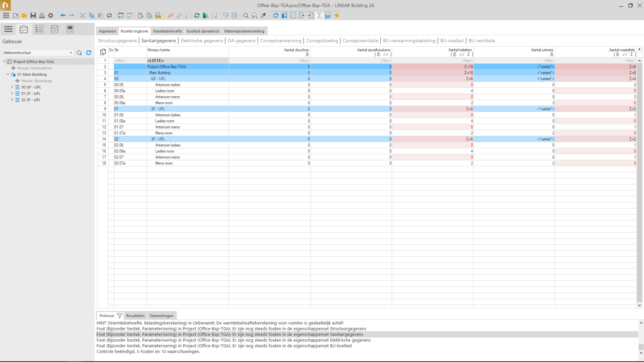Click the copy table icon in grid header
Image resolution: width=644 pixels, height=362 pixels.
(103, 52)
